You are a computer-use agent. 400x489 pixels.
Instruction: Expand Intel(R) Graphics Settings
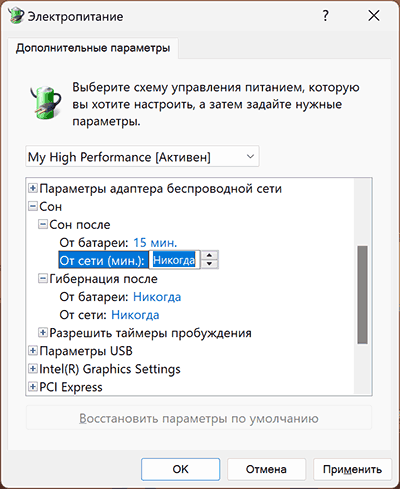tap(33, 368)
